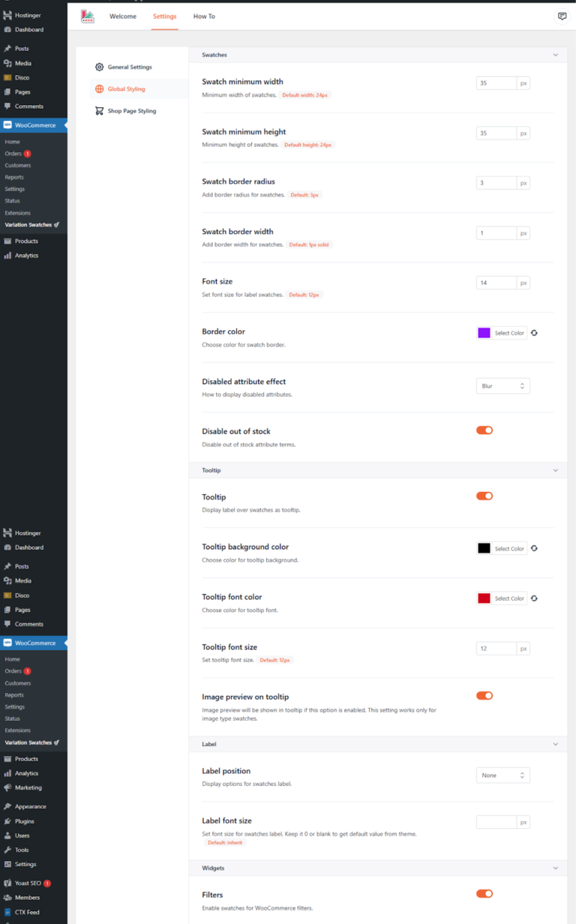Viewport: 576px width, 924px height.
Task: Open Shop Page Styling cart icon
Action: [99, 110]
